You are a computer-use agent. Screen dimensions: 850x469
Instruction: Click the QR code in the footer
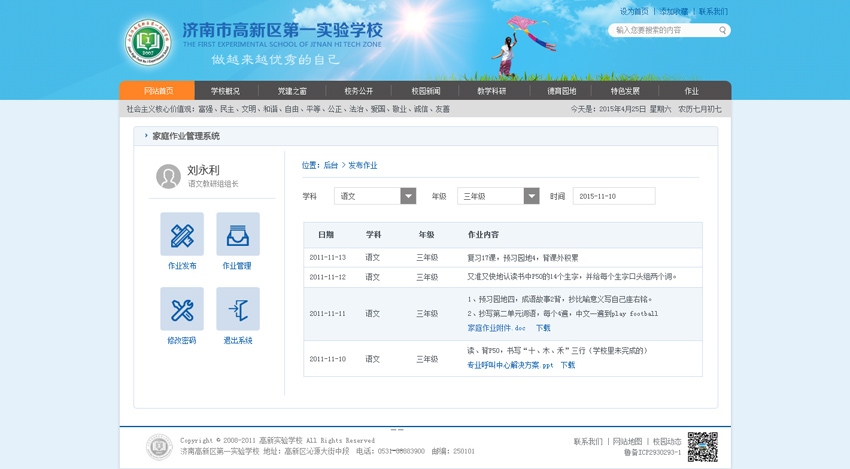click(702, 446)
